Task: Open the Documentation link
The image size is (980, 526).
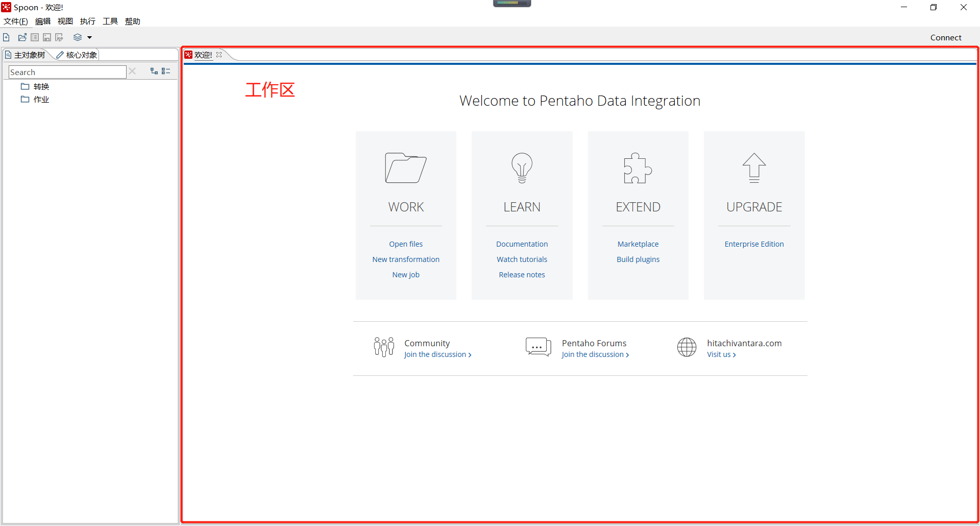Action: click(x=522, y=244)
